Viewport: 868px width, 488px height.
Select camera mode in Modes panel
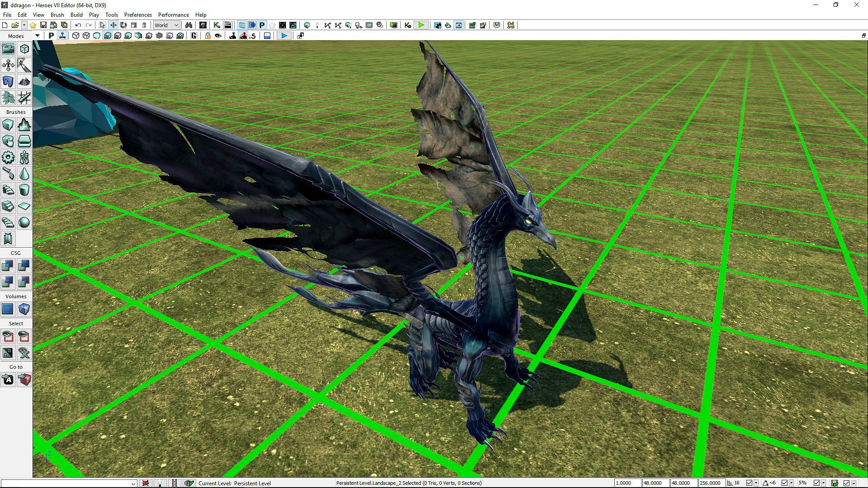pos(8,49)
